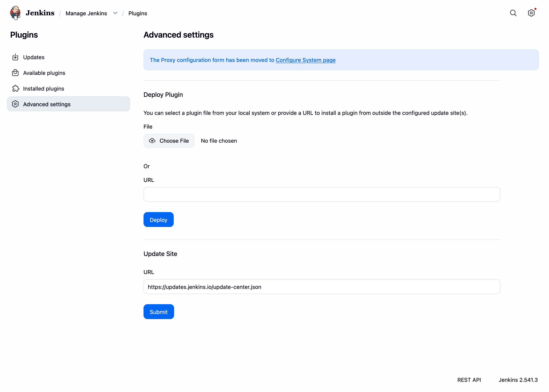
Task: Select Advanced settings in the sidebar
Action: click(69, 104)
